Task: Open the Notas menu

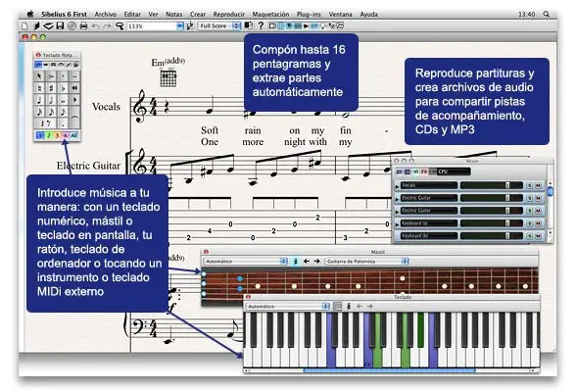Action: (174, 15)
